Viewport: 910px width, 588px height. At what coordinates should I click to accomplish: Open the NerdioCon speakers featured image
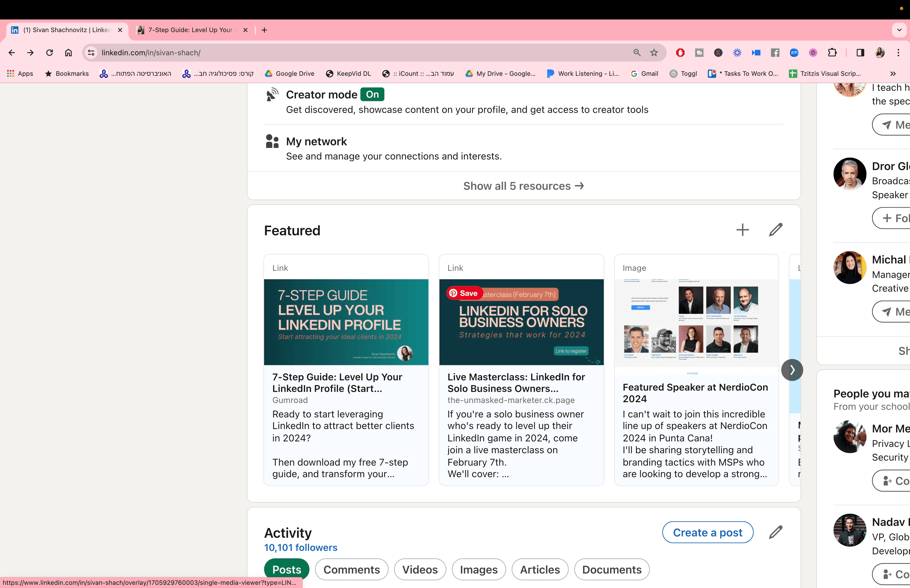(x=696, y=327)
